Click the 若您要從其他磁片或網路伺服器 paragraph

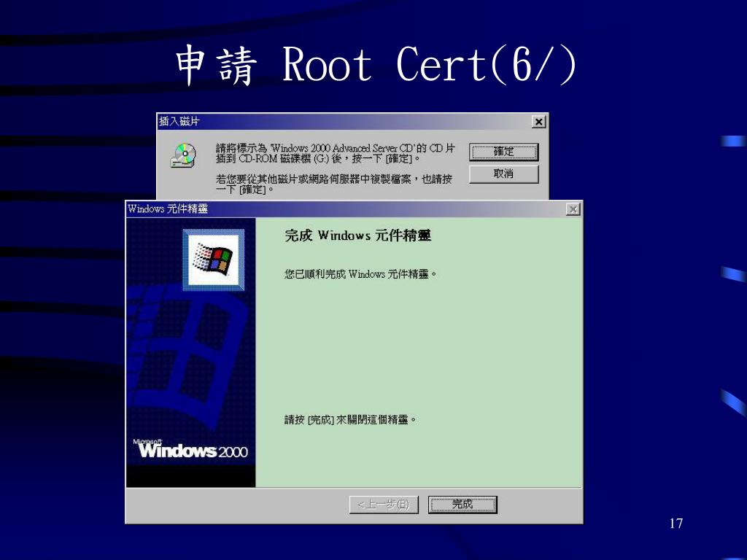click(333, 184)
